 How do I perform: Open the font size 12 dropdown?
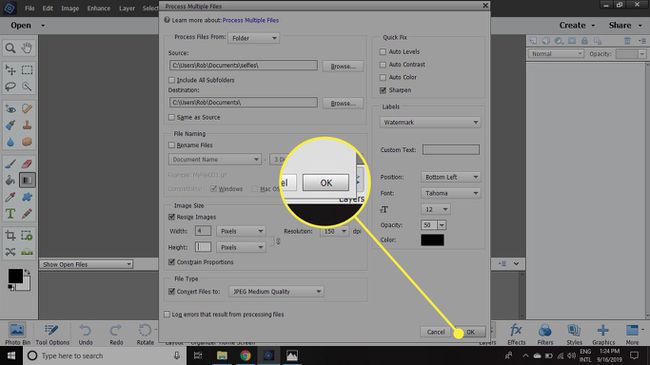coord(435,209)
